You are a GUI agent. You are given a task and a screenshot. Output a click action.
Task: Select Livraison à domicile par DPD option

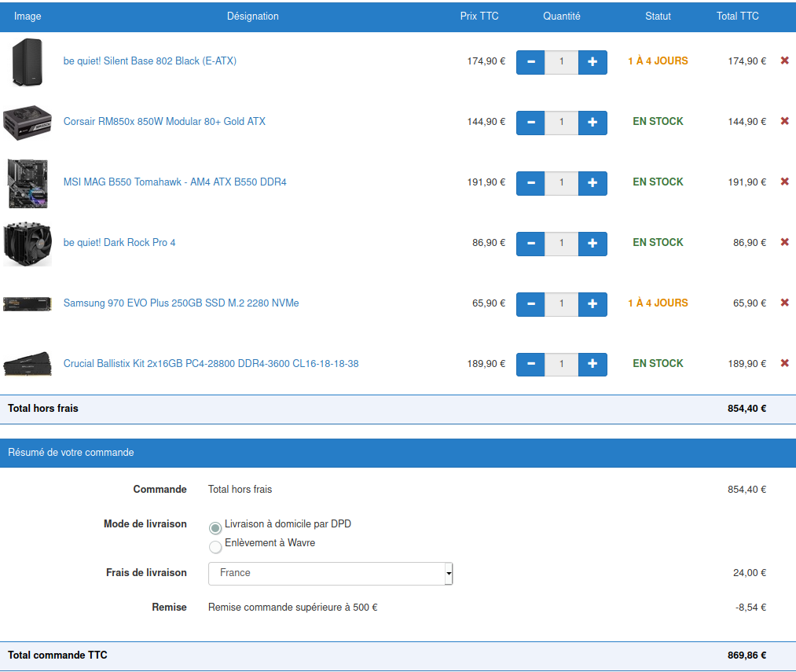(x=215, y=528)
